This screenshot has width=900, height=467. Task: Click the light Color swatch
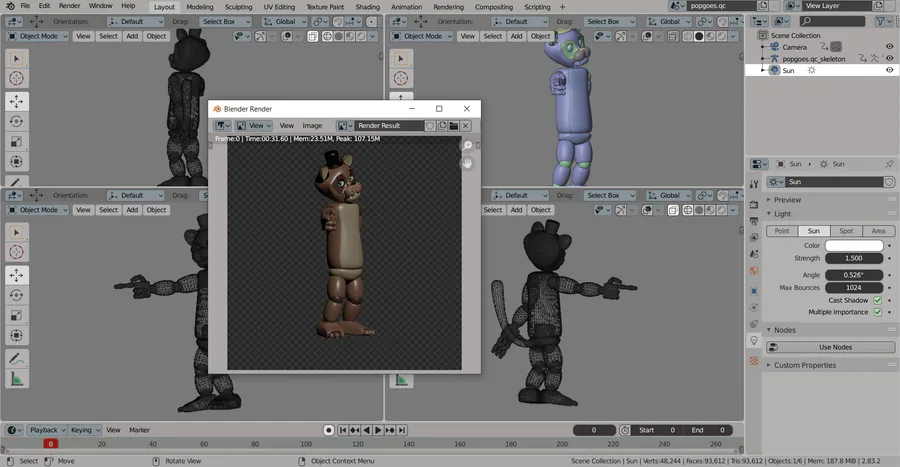point(854,246)
